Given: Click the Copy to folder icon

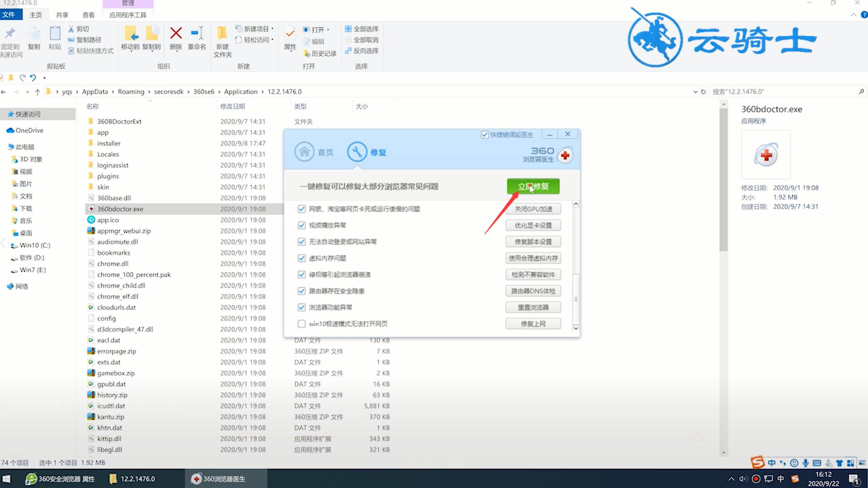Looking at the screenshot, I should pos(152,34).
